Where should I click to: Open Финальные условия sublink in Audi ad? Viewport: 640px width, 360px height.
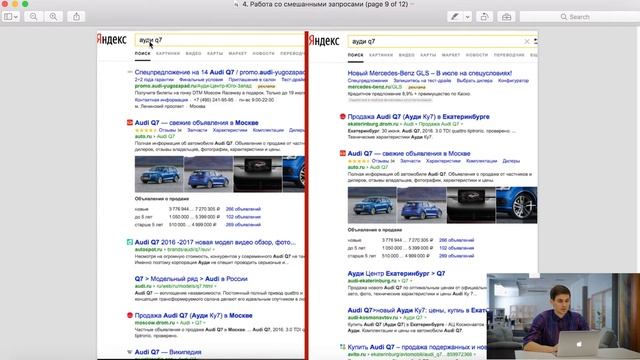201,80
